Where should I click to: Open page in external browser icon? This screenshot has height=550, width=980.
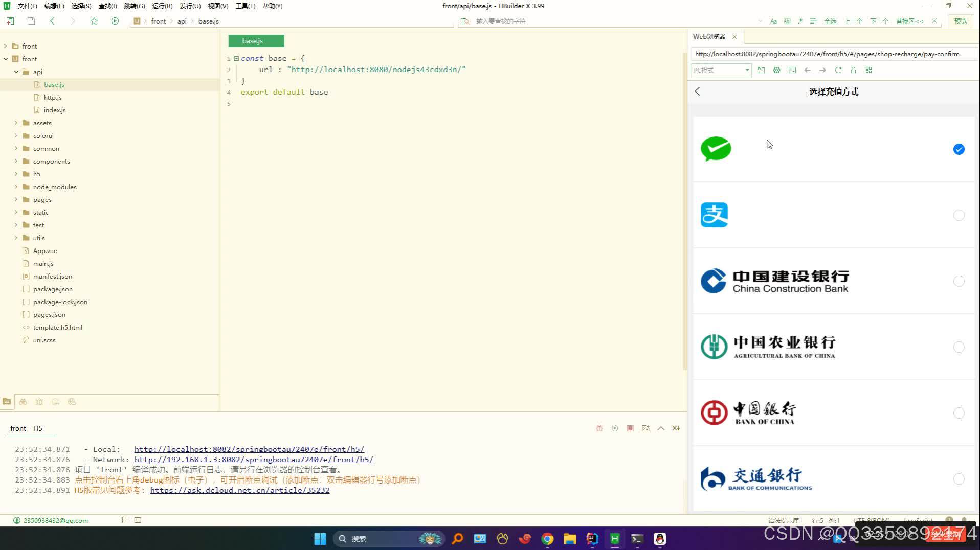761,70
